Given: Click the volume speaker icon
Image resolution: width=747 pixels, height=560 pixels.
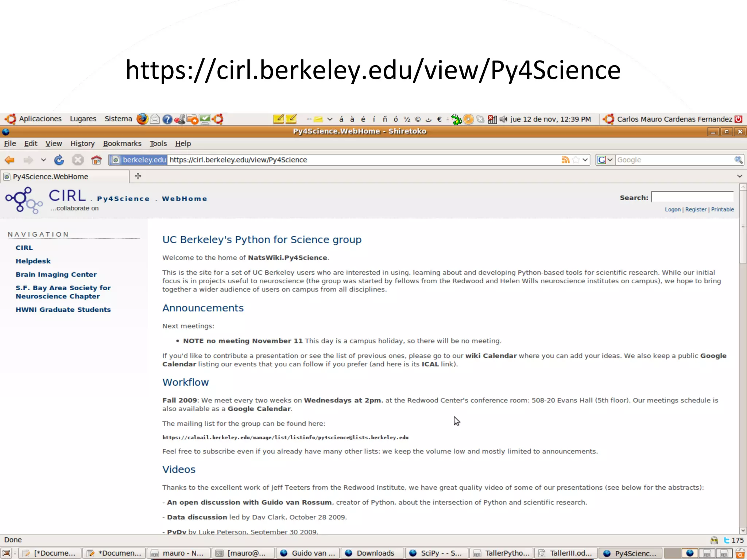Looking at the screenshot, I should click(x=504, y=119).
